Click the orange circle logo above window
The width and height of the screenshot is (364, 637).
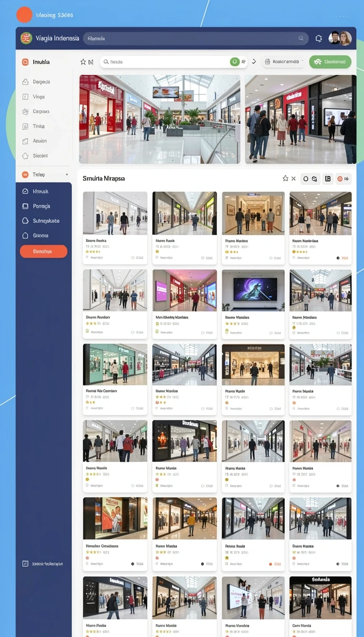(24, 15)
